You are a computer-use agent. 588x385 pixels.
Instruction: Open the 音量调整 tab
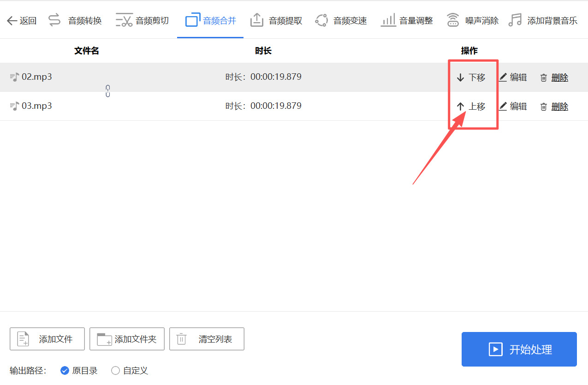(407, 20)
